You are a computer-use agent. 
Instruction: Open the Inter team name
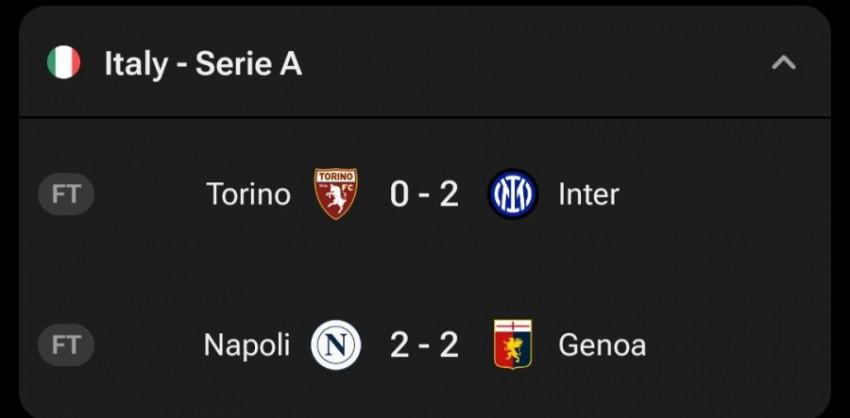coord(589,194)
